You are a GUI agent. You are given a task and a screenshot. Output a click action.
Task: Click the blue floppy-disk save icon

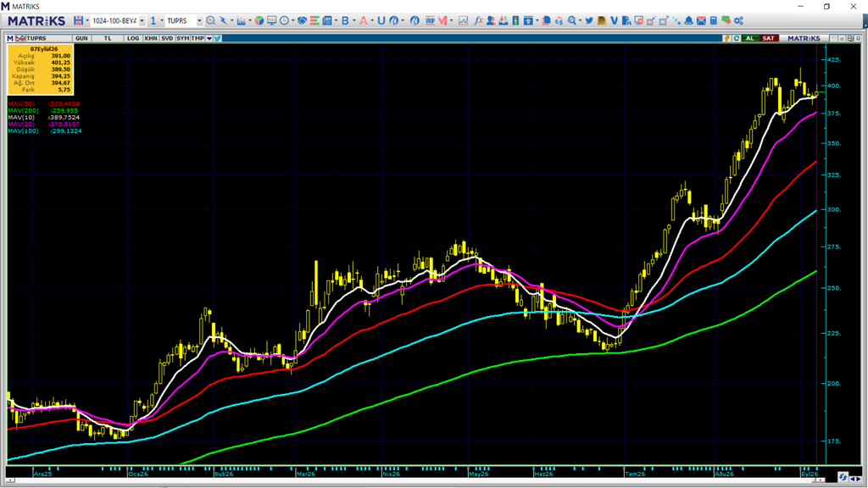tap(78, 20)
